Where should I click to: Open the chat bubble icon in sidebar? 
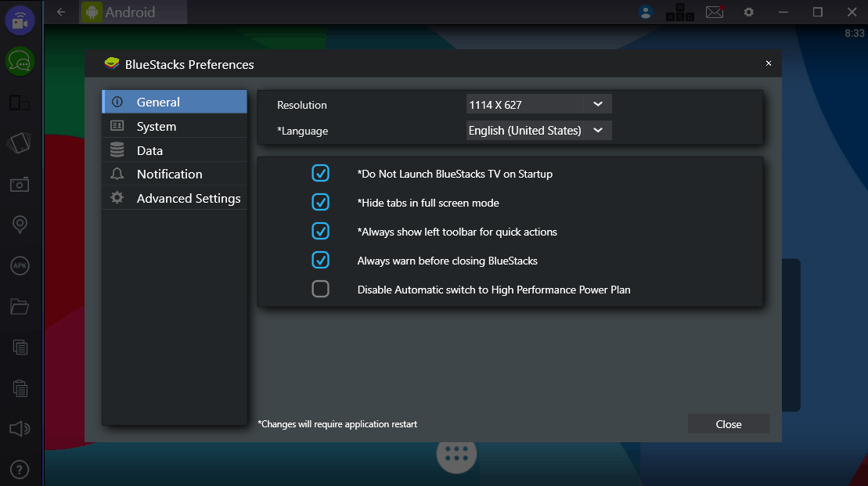tap(20, 62)
